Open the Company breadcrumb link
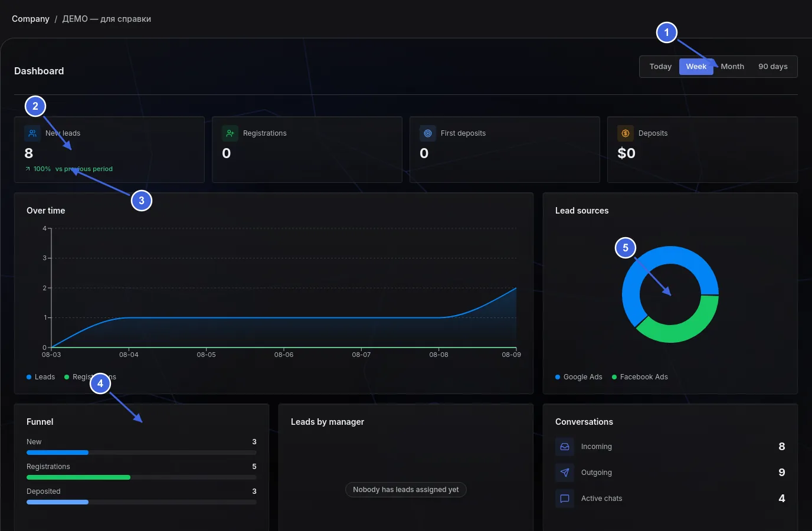 click(x=31, y=19)
